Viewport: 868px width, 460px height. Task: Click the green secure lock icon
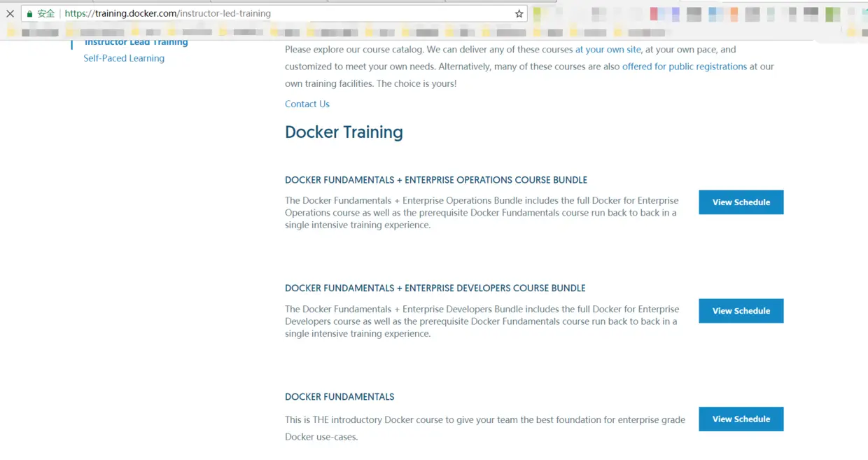29,13
